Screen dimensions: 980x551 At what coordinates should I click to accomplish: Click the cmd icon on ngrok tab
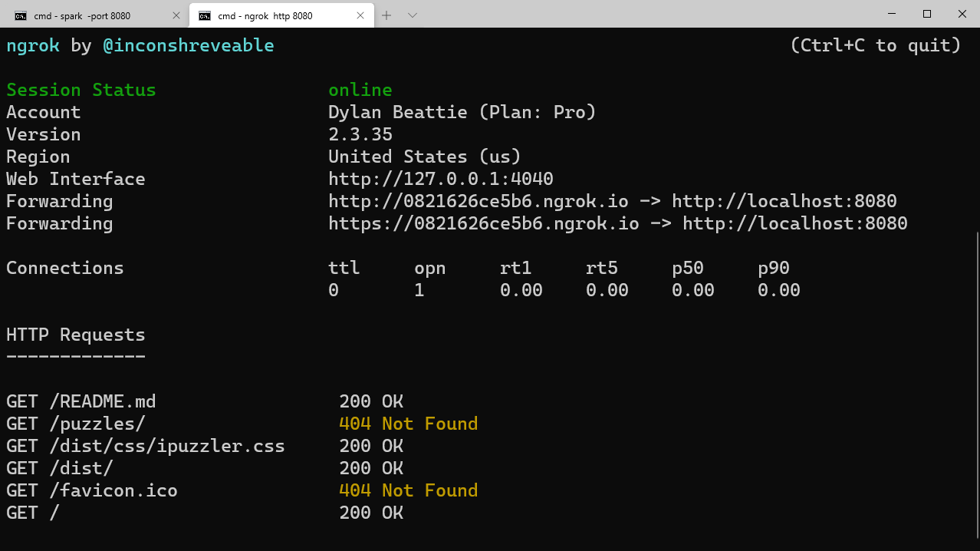pyautogui.click(x=205, y=15)
